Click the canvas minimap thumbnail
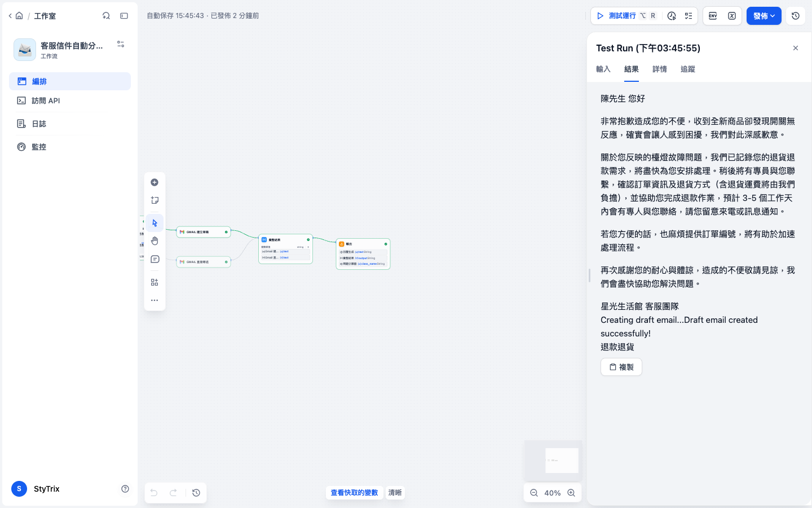This screenshot has width=812, height=508. coord(553,461)
